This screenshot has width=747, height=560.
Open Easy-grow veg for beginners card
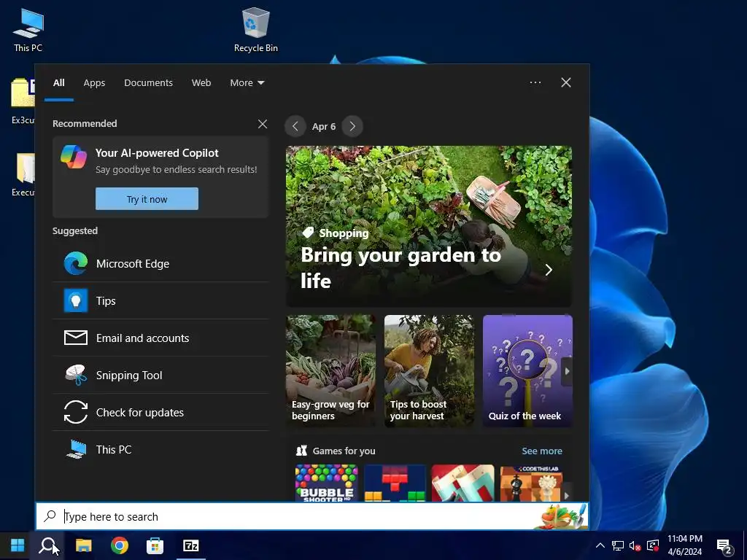coord(331,371)
